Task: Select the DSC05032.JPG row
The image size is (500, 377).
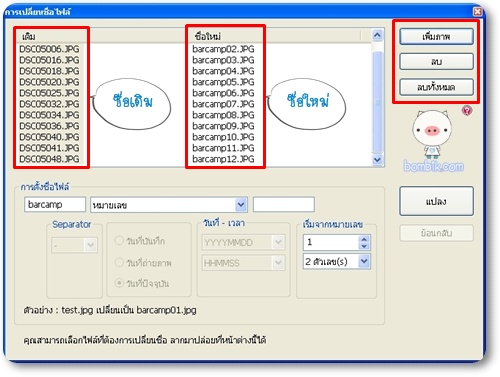Action: click(x=49, y=104)
